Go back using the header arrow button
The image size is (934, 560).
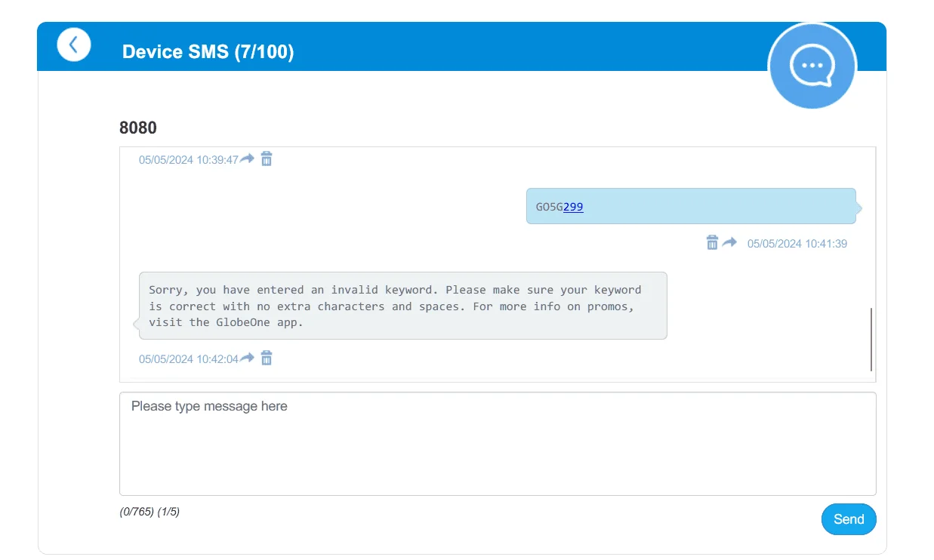[x=73, y=45]
